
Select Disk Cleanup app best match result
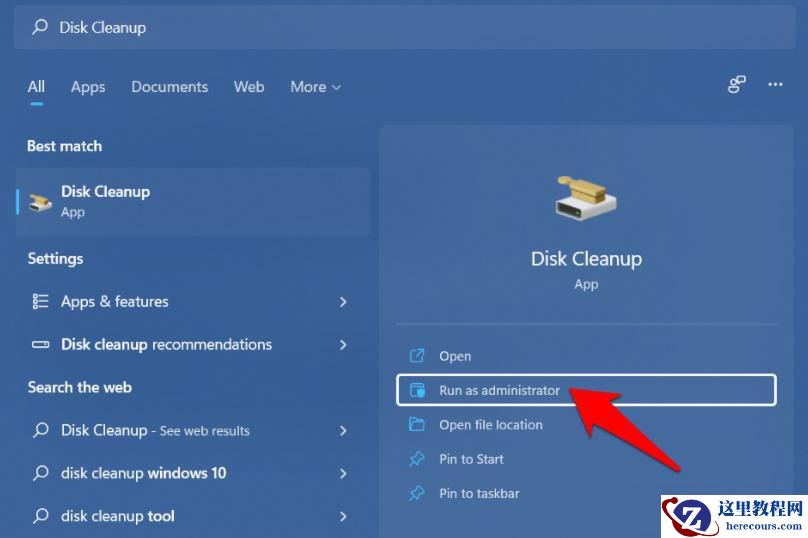click(x=193, y=201)
